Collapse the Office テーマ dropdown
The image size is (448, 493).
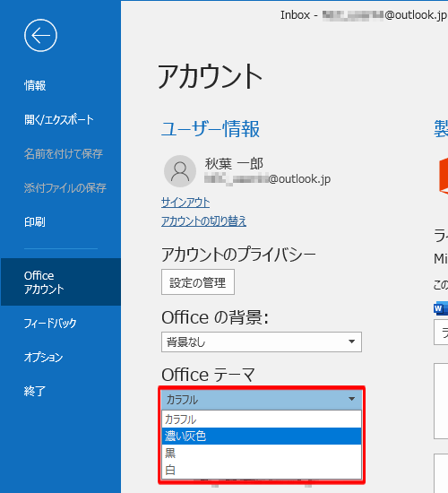click(x=262, y=399)
